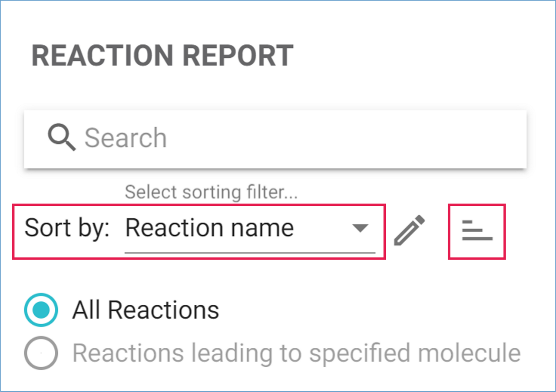Click the dropdown caret beside Reaction name

click(361, 227)
